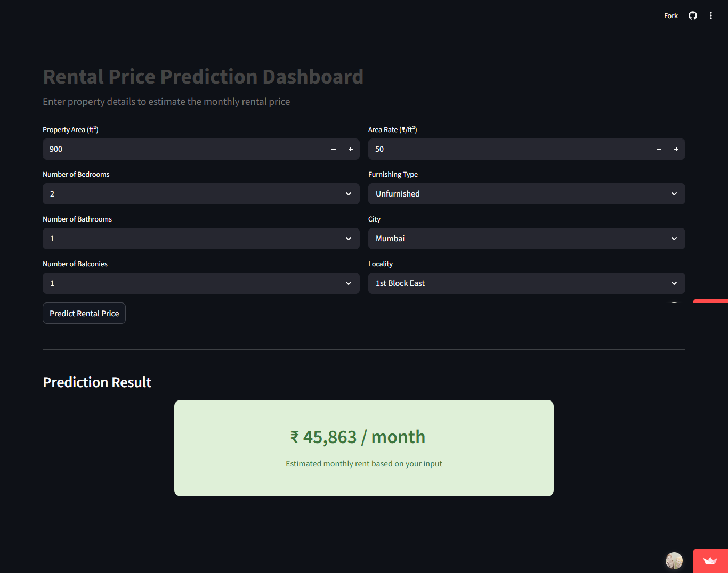Viewport: 728px width, 573px height.
Task: Open the Locality dropdown
Action: pyautogui.click(x=527, y=283)
